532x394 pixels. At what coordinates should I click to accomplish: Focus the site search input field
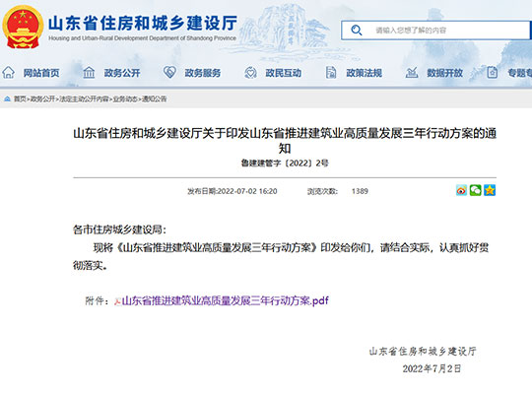click(435, 31)
